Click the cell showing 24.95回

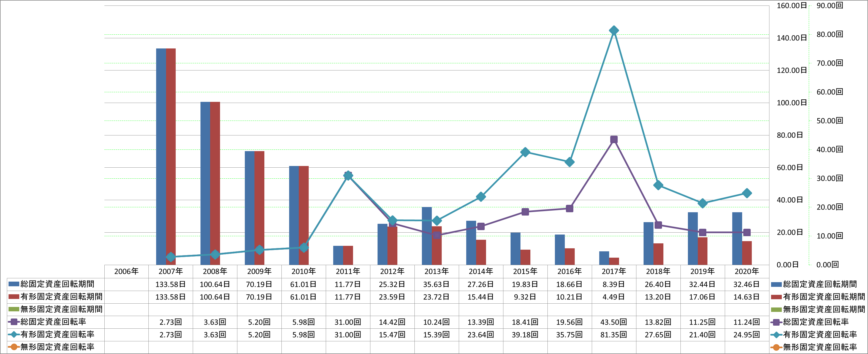[747, 334]
